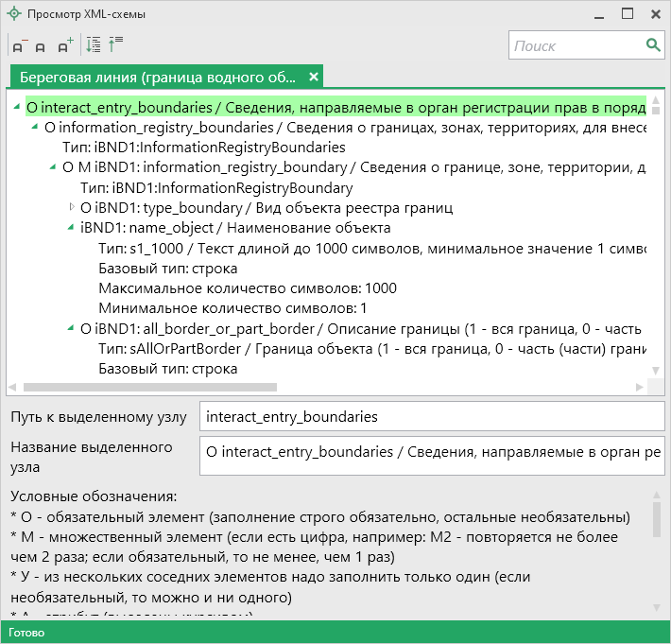Click the search magnifier icon
Screen dimensions: 671x644
pos(652,44)
